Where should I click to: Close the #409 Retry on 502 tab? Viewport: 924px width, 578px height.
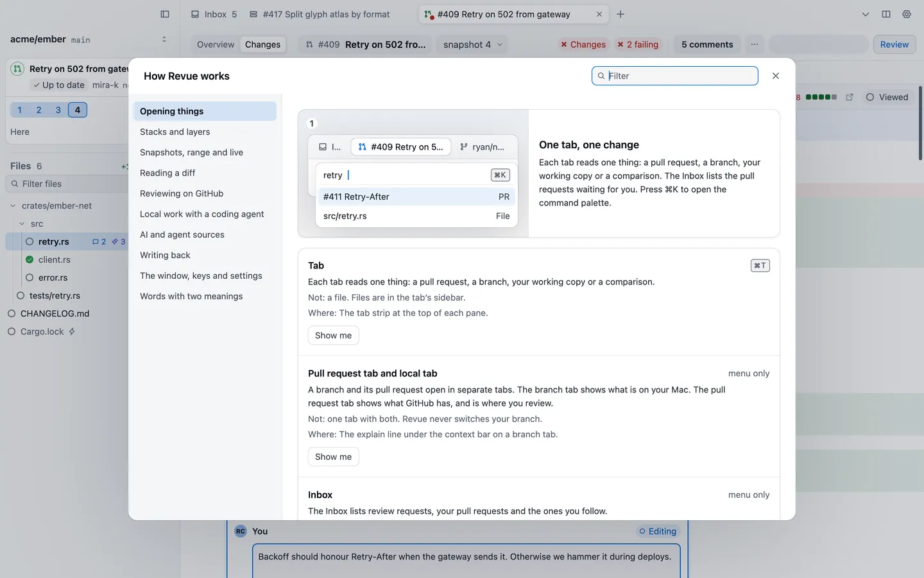(x=599, y=14)
